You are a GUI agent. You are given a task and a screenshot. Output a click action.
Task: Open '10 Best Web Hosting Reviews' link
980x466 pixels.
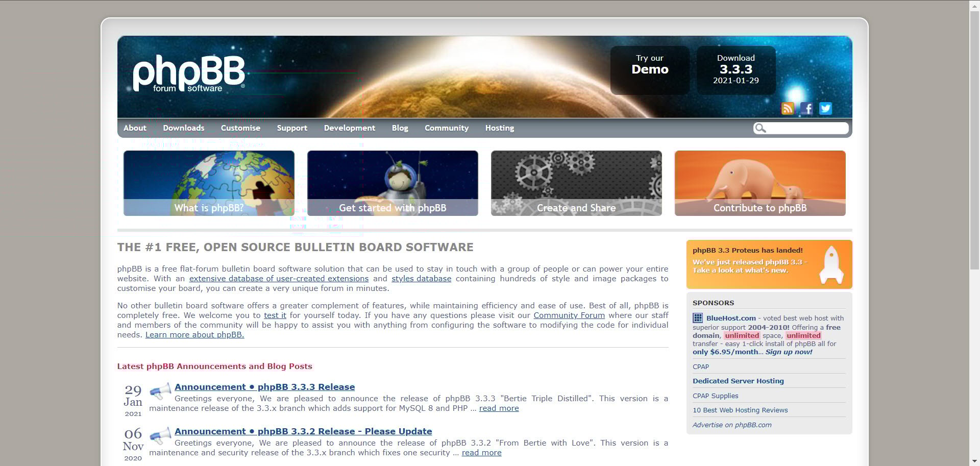pyautogui.click(x=740, y=410)
